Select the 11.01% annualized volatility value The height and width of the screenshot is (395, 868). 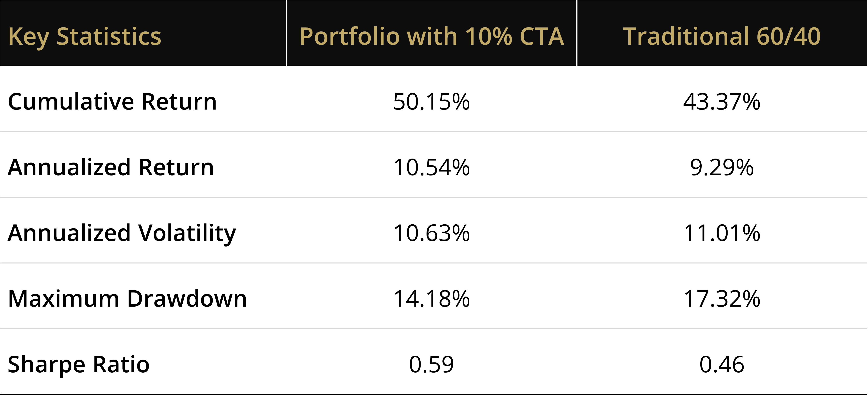[x=721, y=233]
